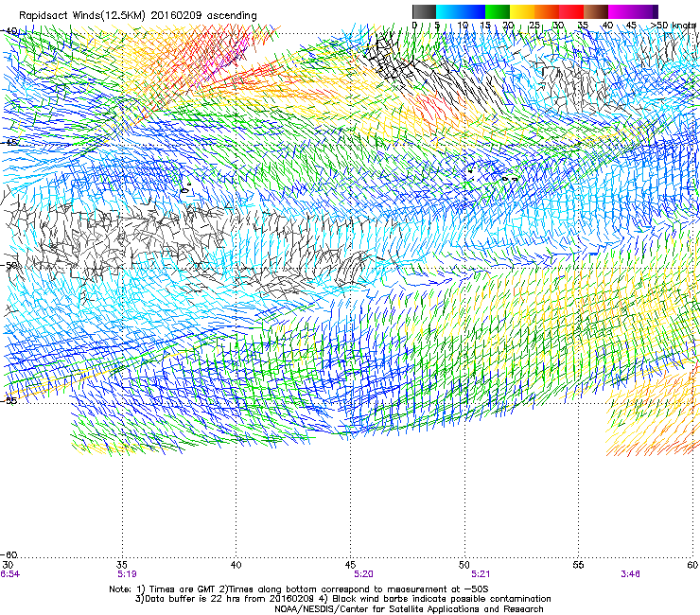700x615 pixels.
Task: Click the purple '5:21' pass time
Action: 481,574
